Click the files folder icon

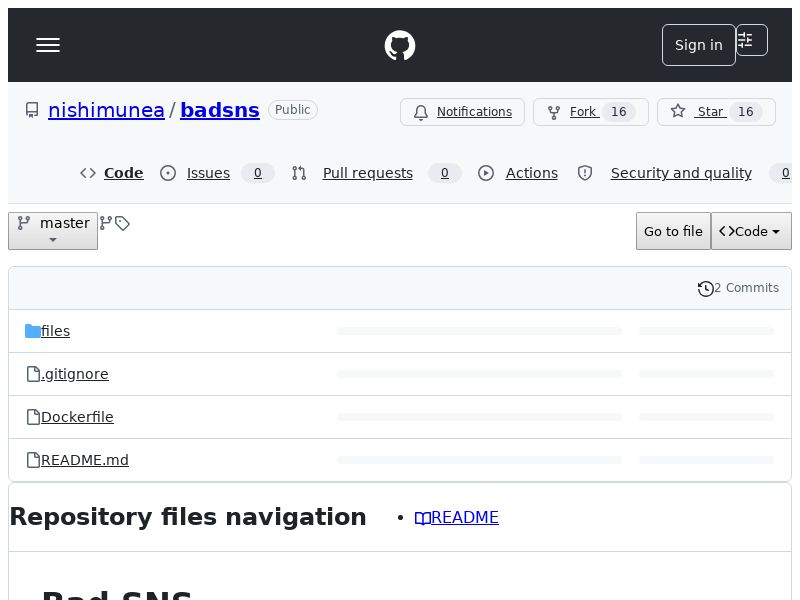point(33,331)
